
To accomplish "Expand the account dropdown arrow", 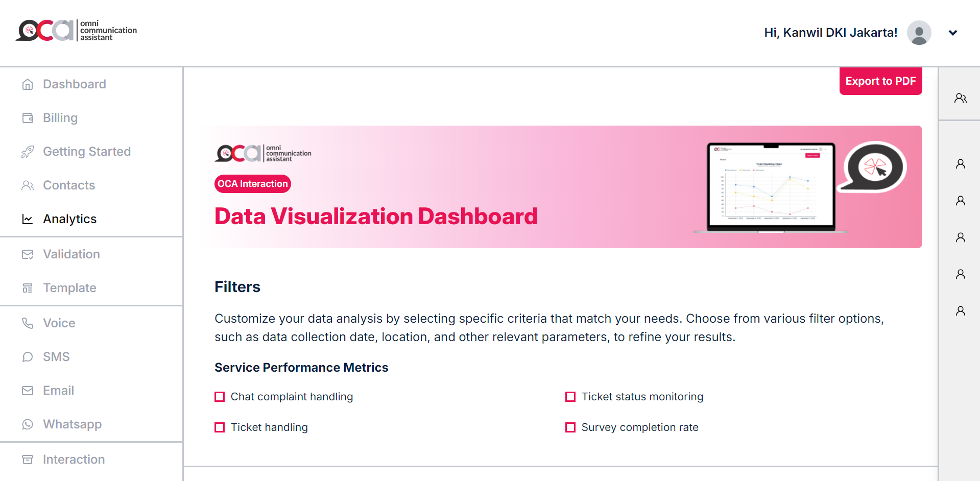I will [x=952, y=33].
